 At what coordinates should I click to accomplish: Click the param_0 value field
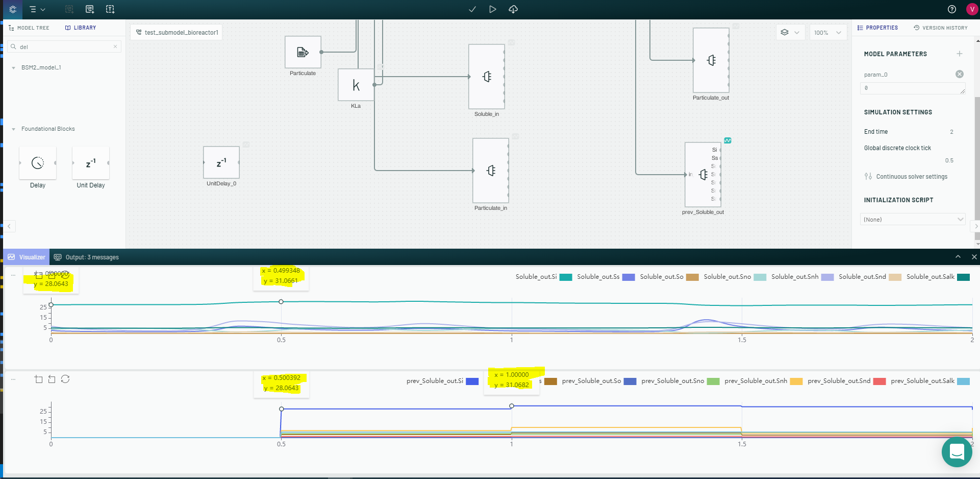(913, 88)
